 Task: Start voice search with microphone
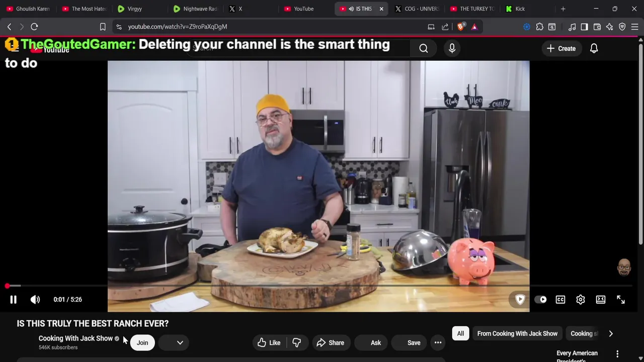tap(452, 48)
